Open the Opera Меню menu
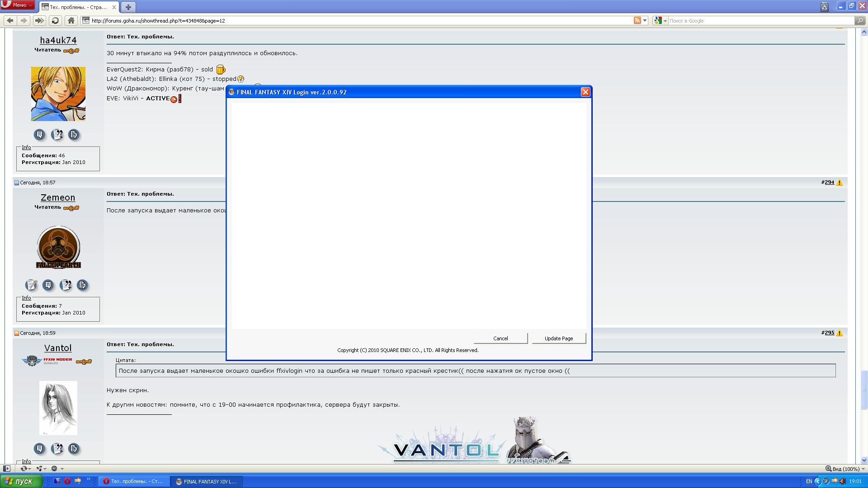Screen dimensions: 868x488 click(18, 5)
